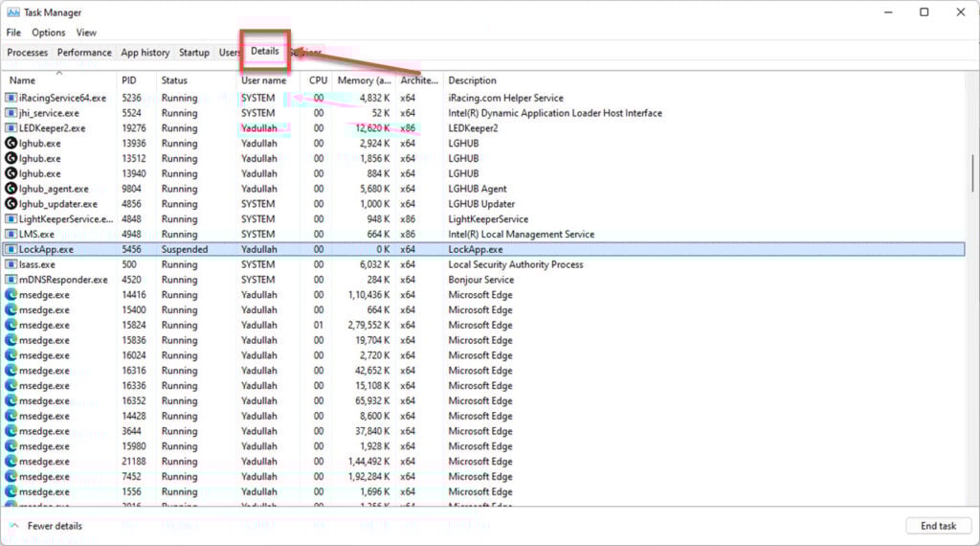Click 'Intel(R) Dynamic Application Loader Host Interface' text

coord(555,113)
